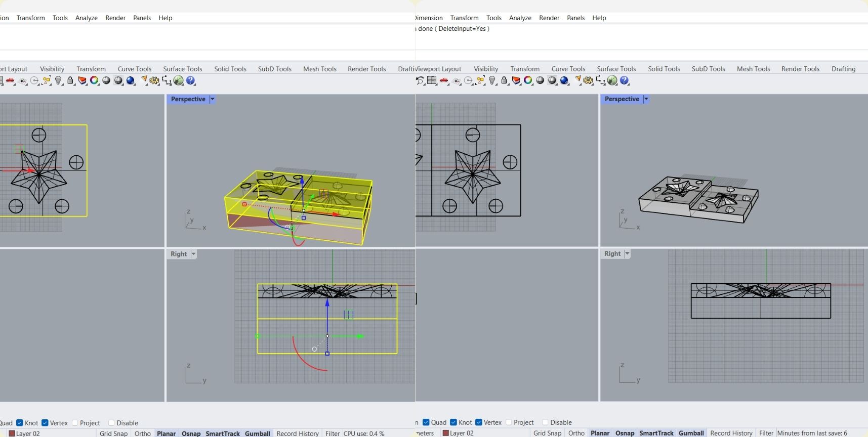The image size is (868, 437).
Task: Open Perspective viewport dropdown arrow in left window
Action: pos(213,99)
